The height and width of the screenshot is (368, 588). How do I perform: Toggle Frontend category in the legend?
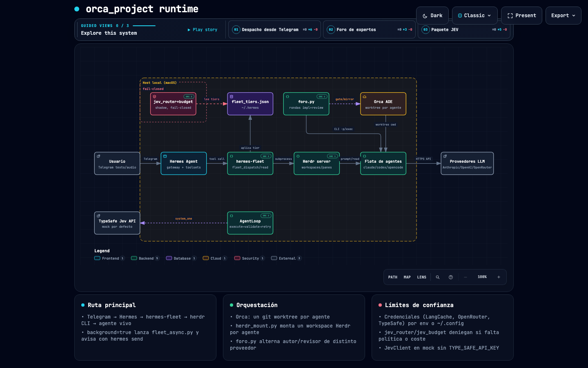point(109,258)
